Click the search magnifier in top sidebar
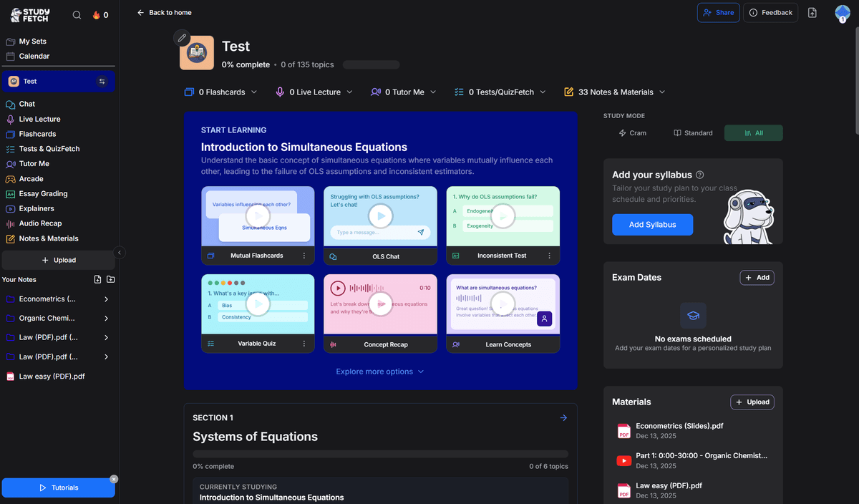This screenshot has height=504, width=859. coord(76,14)
